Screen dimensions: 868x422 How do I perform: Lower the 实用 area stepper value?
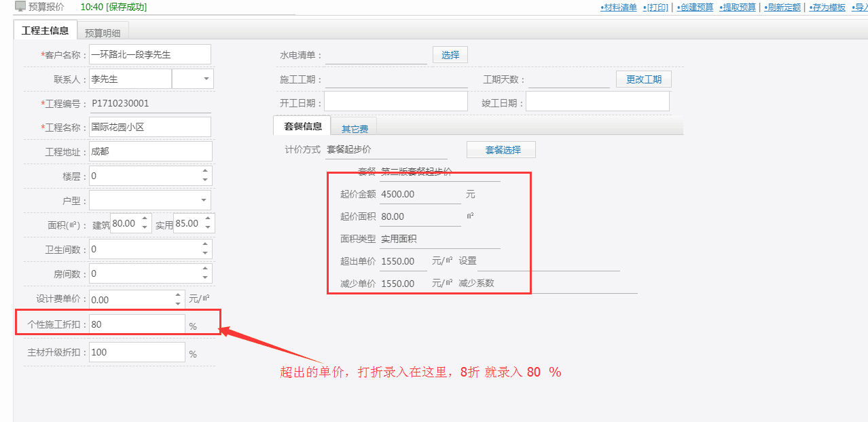pos(208,228)
